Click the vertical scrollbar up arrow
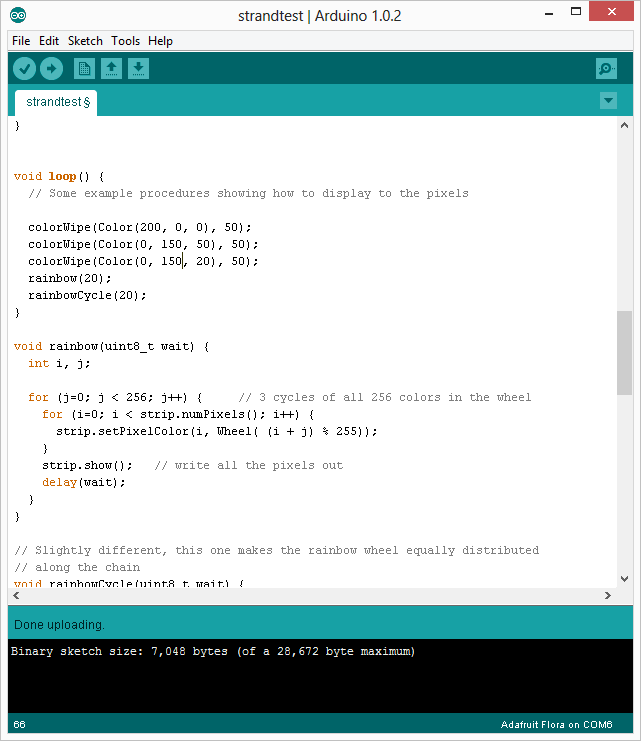This screenshot has height=741, width=641. click(x=624, y=125)
